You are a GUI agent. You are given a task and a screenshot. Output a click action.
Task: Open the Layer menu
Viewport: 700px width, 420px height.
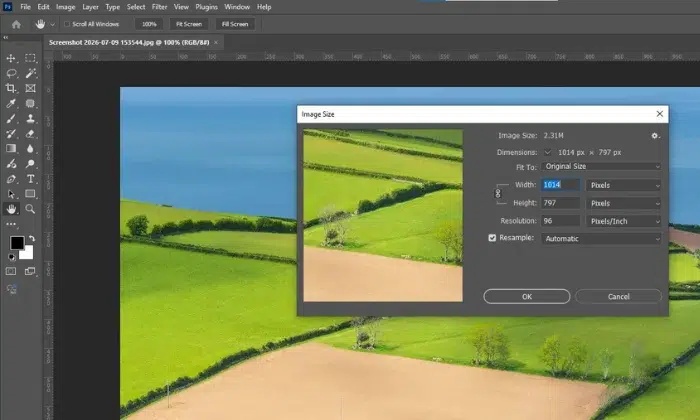coord(90,7)
